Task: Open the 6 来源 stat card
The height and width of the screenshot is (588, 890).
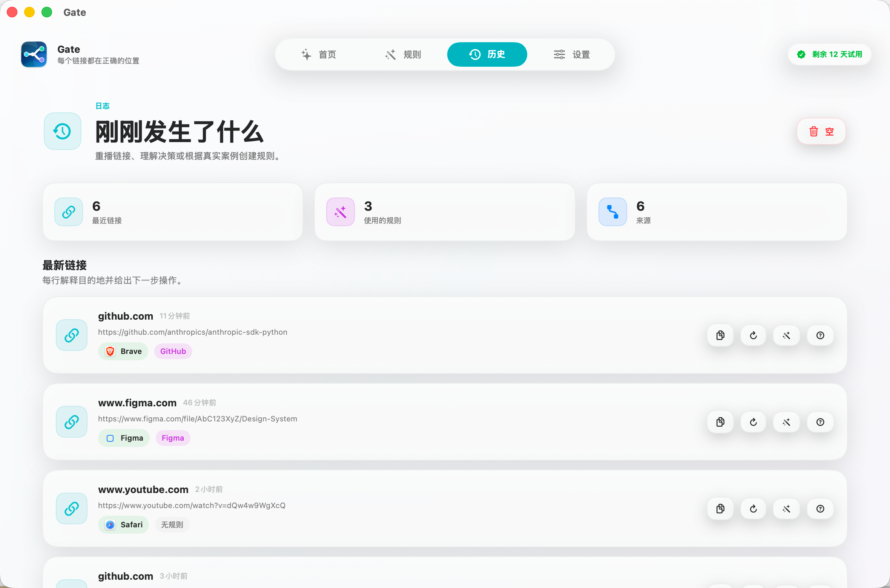Action: coord(717,212)
